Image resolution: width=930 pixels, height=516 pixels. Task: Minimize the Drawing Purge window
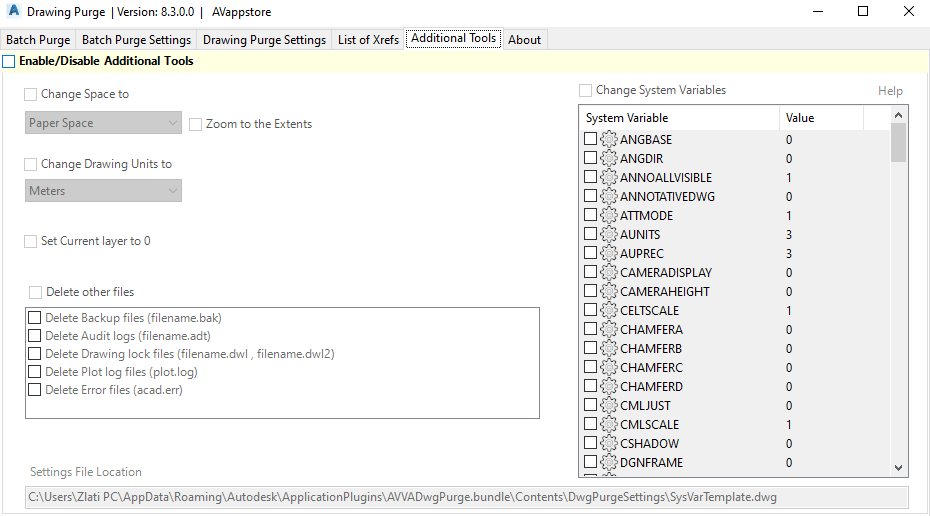(x=818, y=11)
